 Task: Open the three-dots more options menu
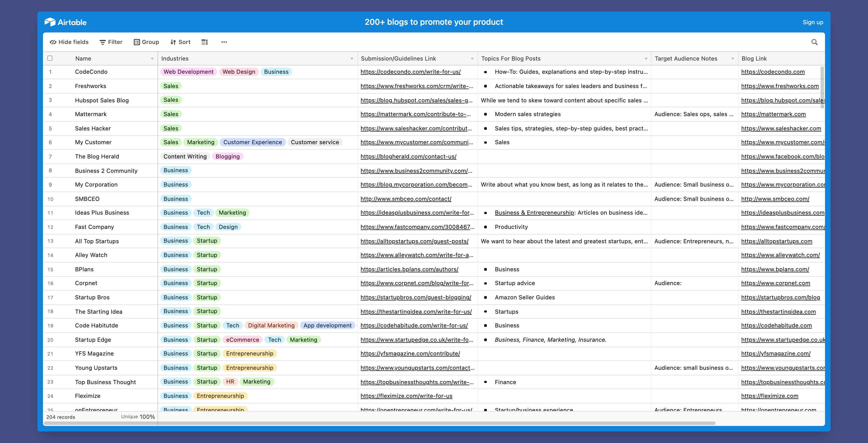pyautogui.click(x=224, y=42)
